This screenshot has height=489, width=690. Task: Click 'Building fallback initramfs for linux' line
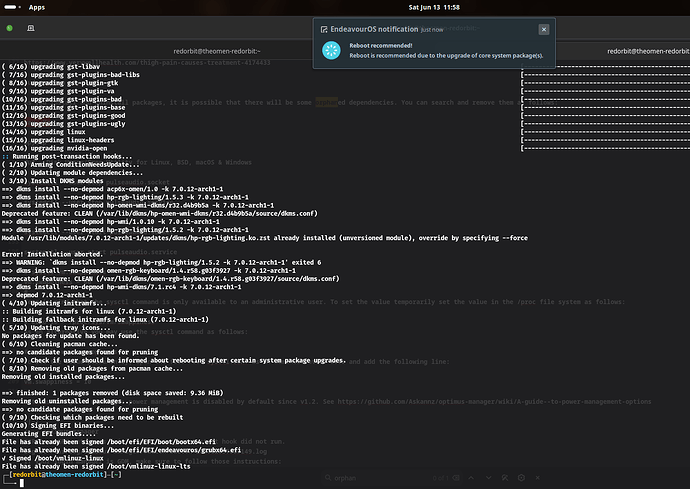point(105,320)
